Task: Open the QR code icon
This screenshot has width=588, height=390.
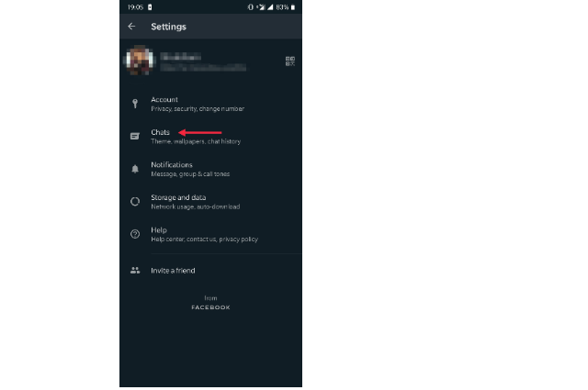Action: tap(290, 61)
